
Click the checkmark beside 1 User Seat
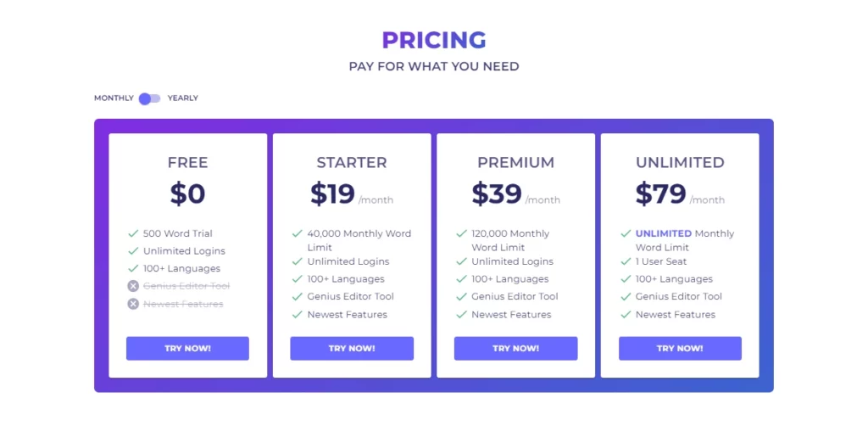tap(626, 261)
